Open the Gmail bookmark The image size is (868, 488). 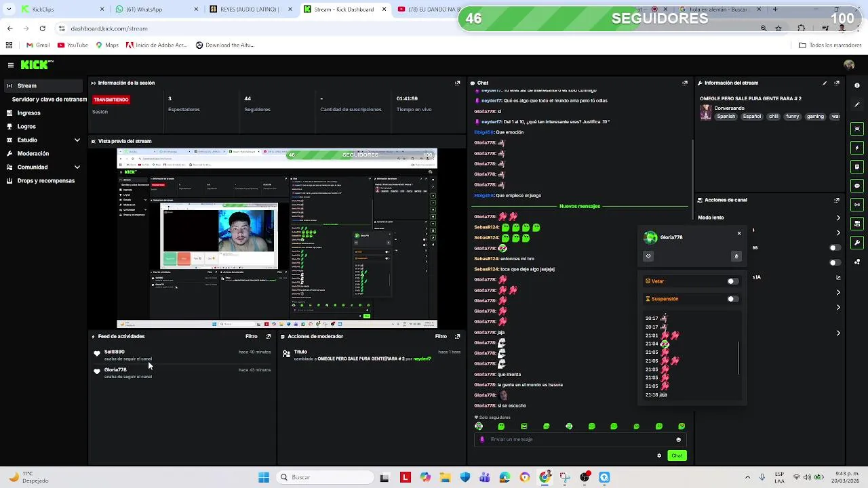(x=38, y=45)
